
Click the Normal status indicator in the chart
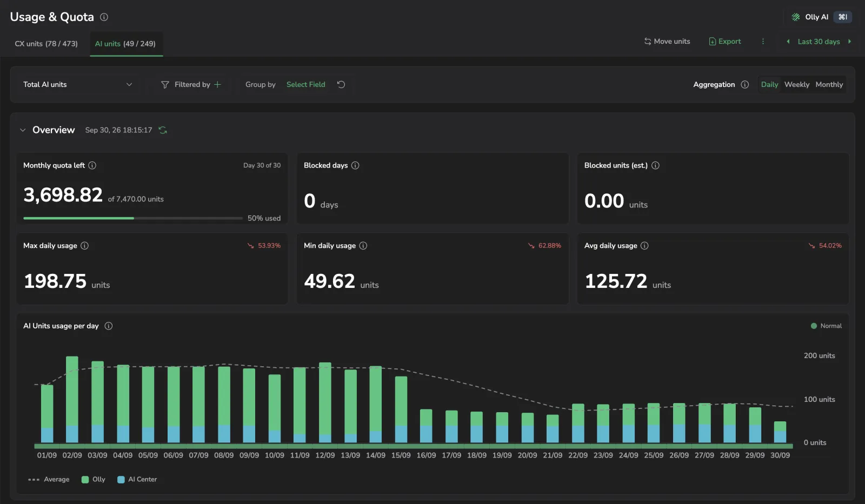pos(826,326)
